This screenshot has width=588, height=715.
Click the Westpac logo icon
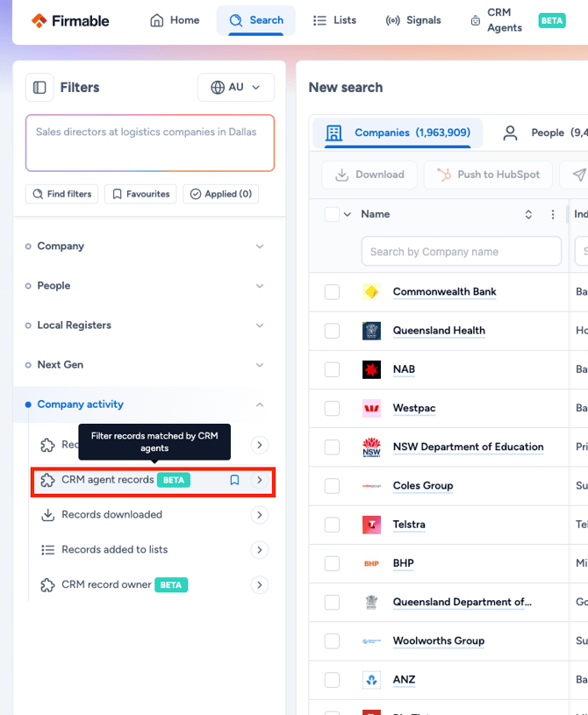pyautogui.click(x=371, y=408)
